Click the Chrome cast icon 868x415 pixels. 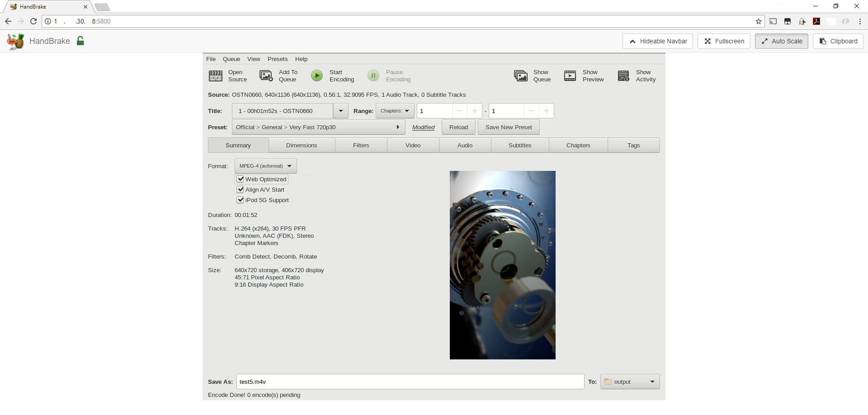[773, 21]
